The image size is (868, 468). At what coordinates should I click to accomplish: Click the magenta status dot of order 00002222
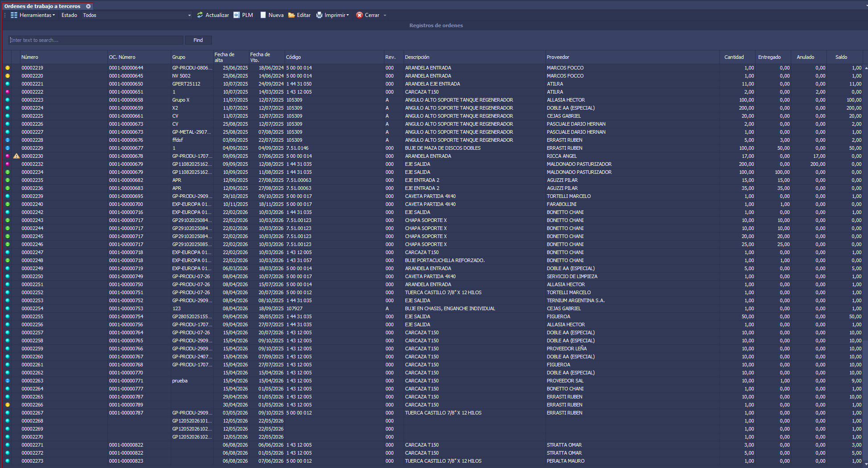tap(8, 92)
